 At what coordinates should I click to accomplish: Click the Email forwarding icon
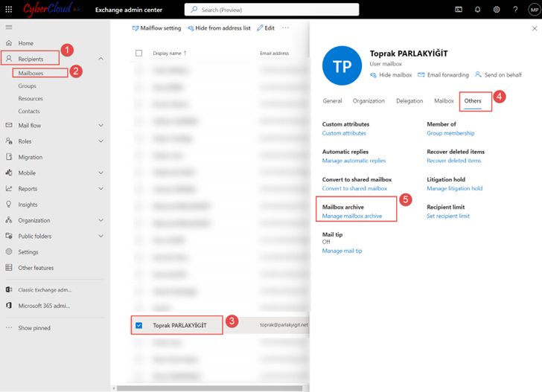click(421, 74)
